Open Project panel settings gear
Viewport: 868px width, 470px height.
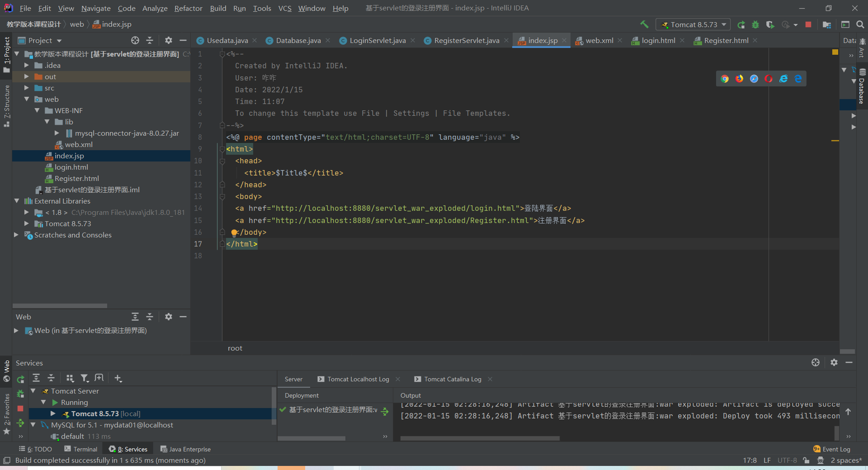coord(169,40)
